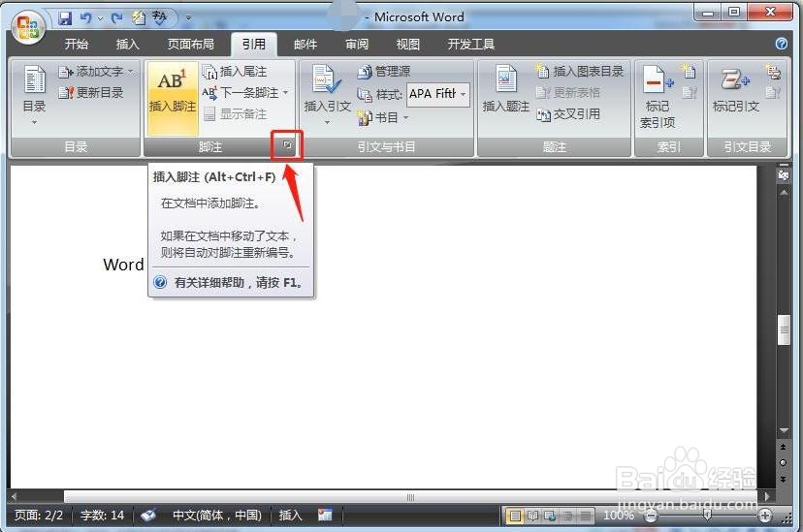Open Word help question mark icon

[x=782, y=44]
